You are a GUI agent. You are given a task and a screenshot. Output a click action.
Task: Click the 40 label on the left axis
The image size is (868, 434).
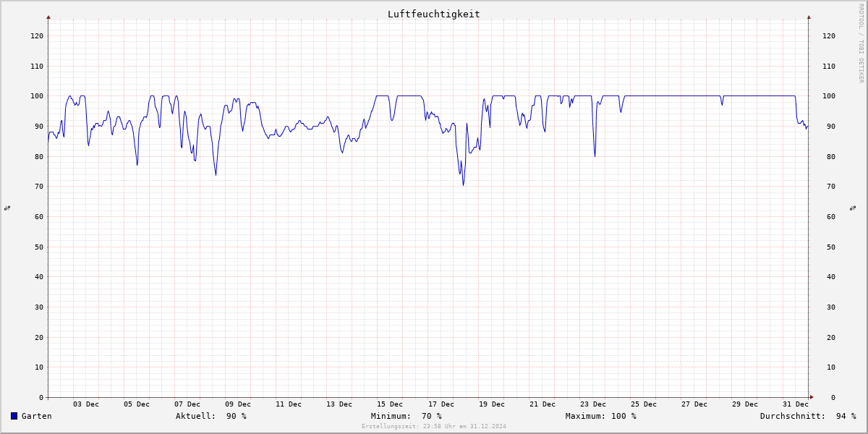pos(39,276)
